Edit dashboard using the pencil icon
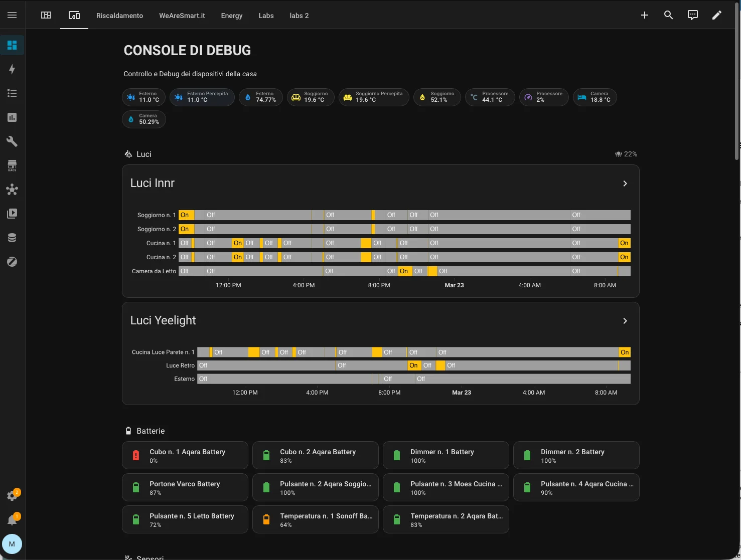The image size is (741, 560). (716, 15)
